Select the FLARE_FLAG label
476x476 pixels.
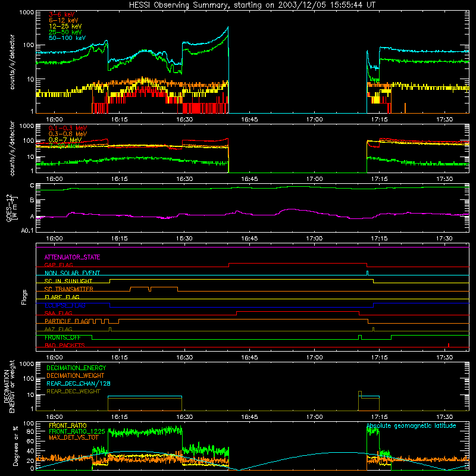coord(62,297)
